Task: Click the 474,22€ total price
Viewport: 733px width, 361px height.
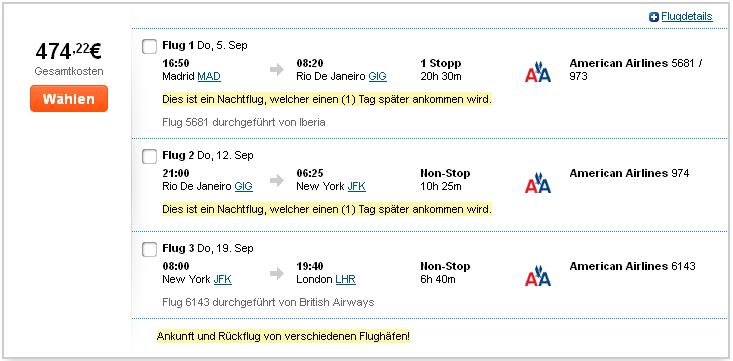Action: point(69,51)
